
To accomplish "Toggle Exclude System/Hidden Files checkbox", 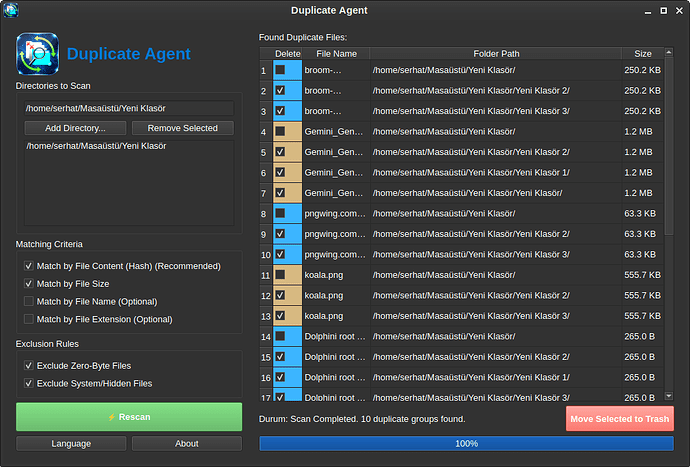I will [x=29, y=383].
